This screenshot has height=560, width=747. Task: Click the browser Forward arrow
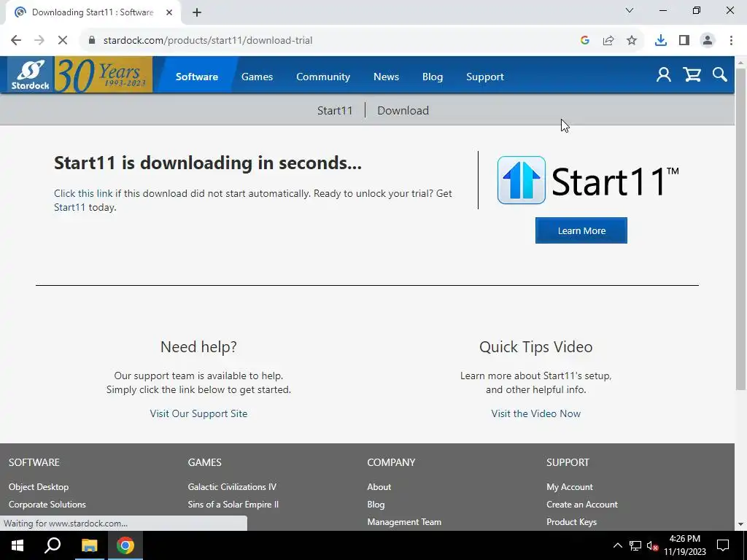pos(39,41)
